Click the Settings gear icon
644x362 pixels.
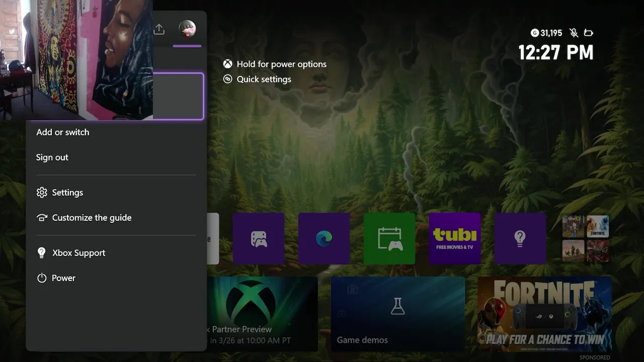(x=42, y=193)
